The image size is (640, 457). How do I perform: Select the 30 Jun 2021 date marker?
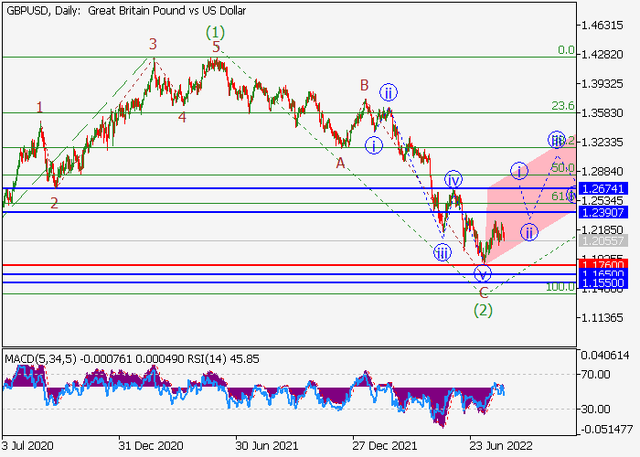[260, 447]
